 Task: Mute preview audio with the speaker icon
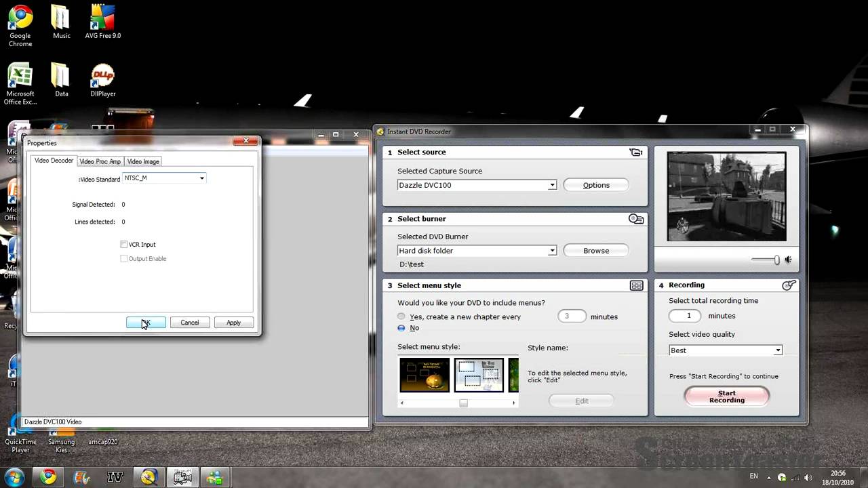coord(788,260)
